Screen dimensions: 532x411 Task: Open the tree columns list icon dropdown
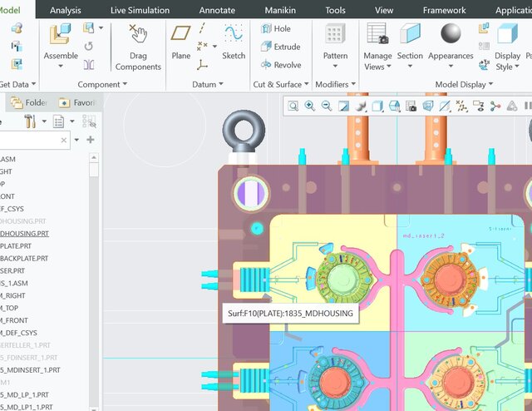point(72,121)
